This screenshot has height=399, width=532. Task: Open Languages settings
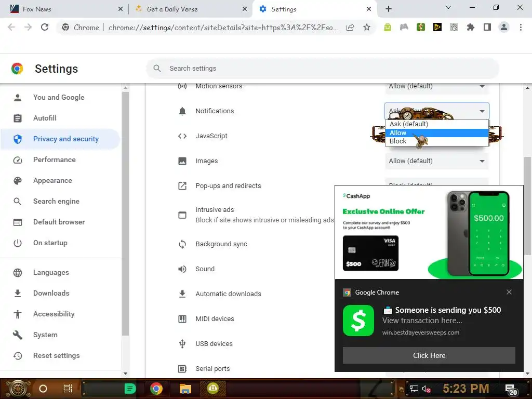coord(60,272)
